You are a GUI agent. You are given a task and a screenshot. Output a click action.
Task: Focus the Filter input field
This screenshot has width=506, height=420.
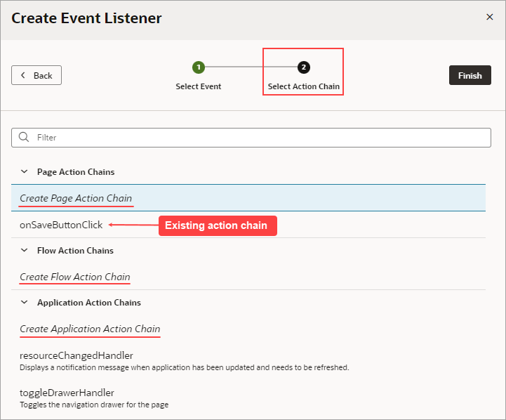tap(251, 138)
